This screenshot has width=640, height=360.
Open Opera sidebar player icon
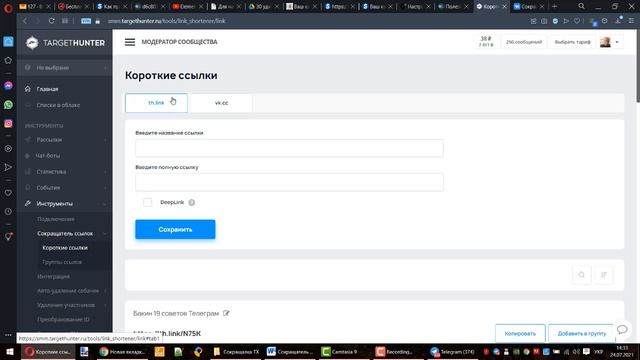coord(8,149)
